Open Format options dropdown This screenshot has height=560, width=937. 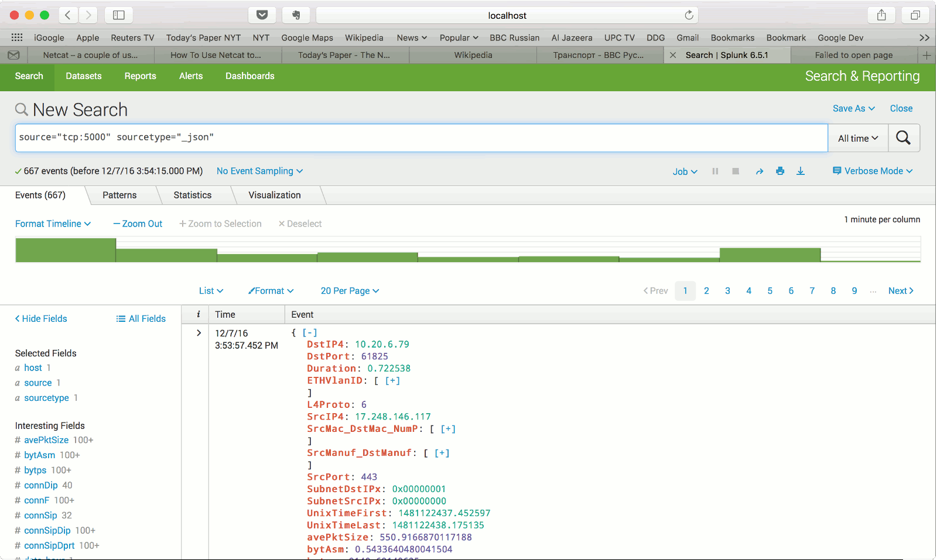[x=271, y=291]
